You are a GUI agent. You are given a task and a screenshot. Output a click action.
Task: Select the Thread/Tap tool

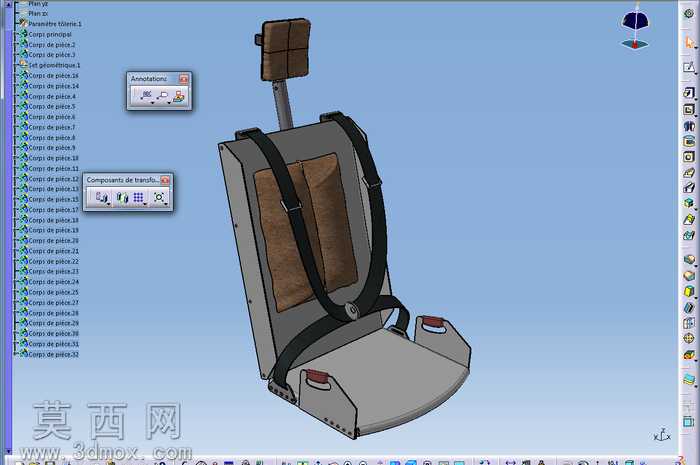(689, 339)
